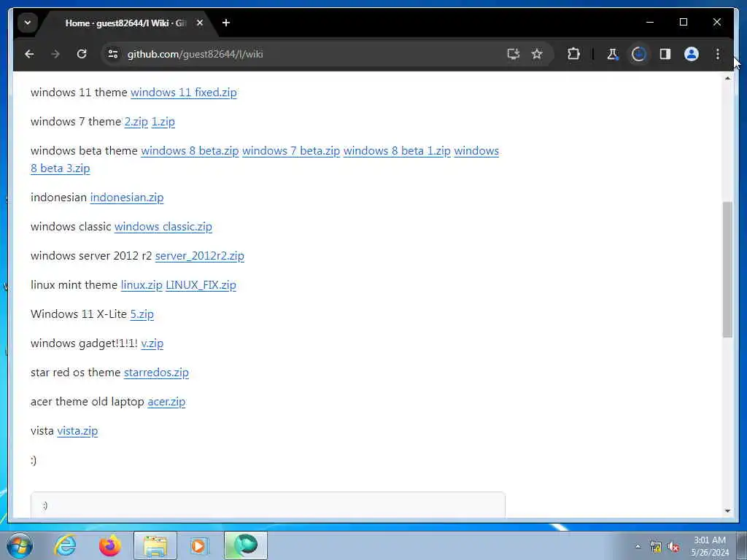Click the forward navigation arrow
747x560 pixels.
point(55,54)
